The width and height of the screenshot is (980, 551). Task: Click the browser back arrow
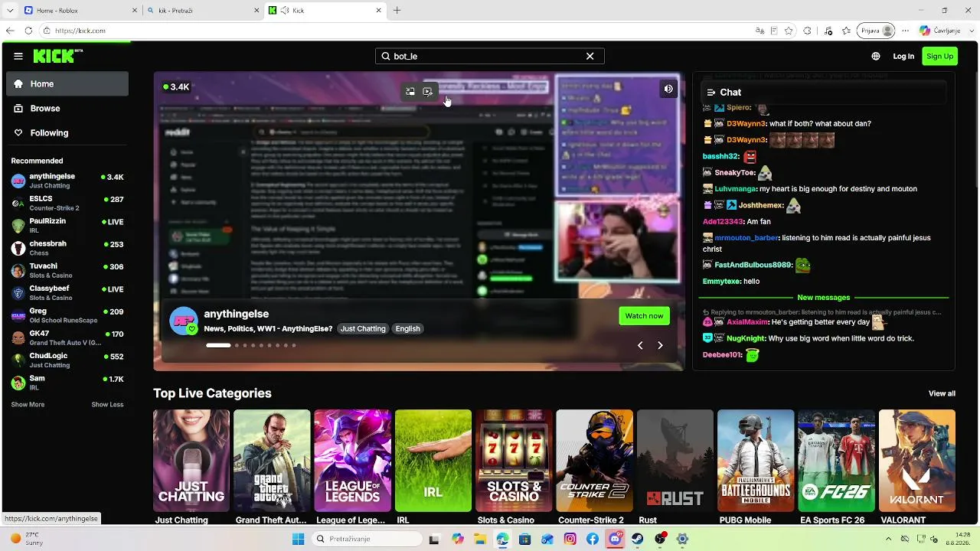click(10, 31)
